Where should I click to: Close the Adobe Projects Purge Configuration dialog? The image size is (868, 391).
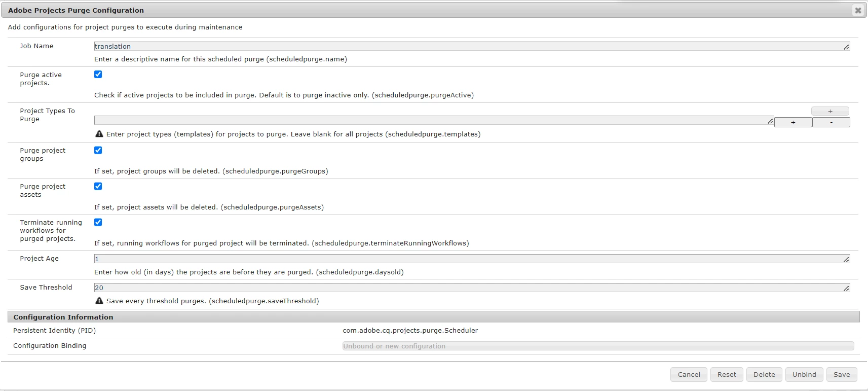[x=858, y=10]
